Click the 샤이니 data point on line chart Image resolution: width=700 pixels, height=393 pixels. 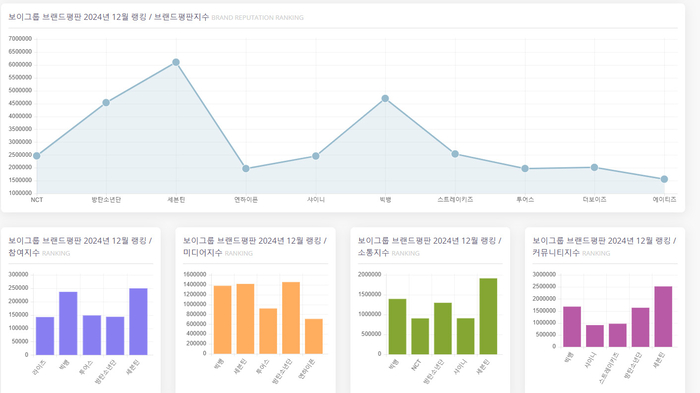coord(316,156)
